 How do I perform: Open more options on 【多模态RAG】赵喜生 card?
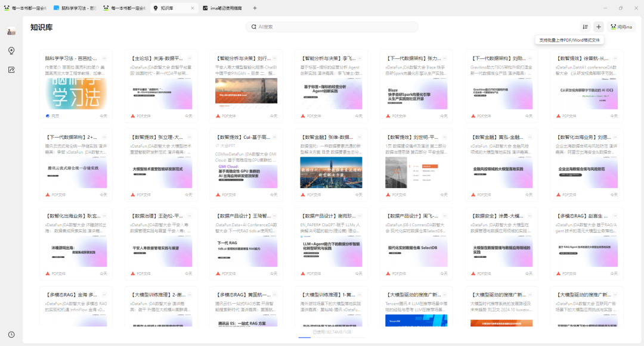point(615,216)
